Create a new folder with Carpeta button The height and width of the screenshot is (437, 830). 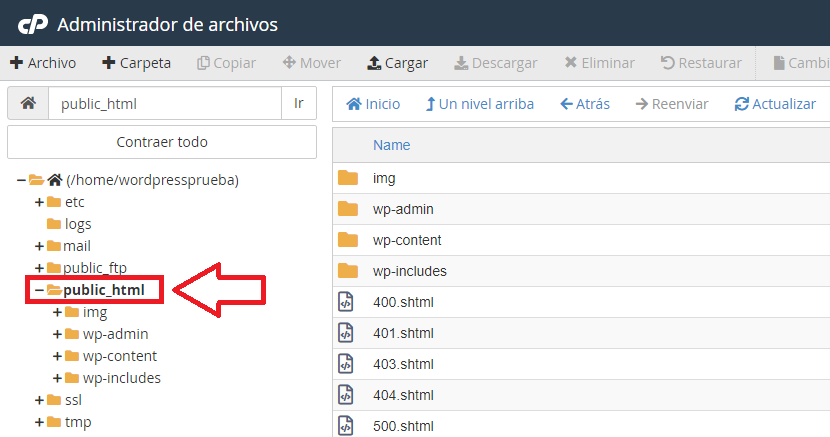(137, 63)
